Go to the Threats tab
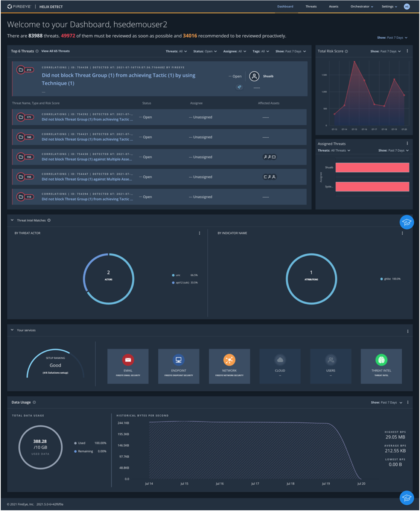Viewport: 420px width, 511px height. (311, 6)
